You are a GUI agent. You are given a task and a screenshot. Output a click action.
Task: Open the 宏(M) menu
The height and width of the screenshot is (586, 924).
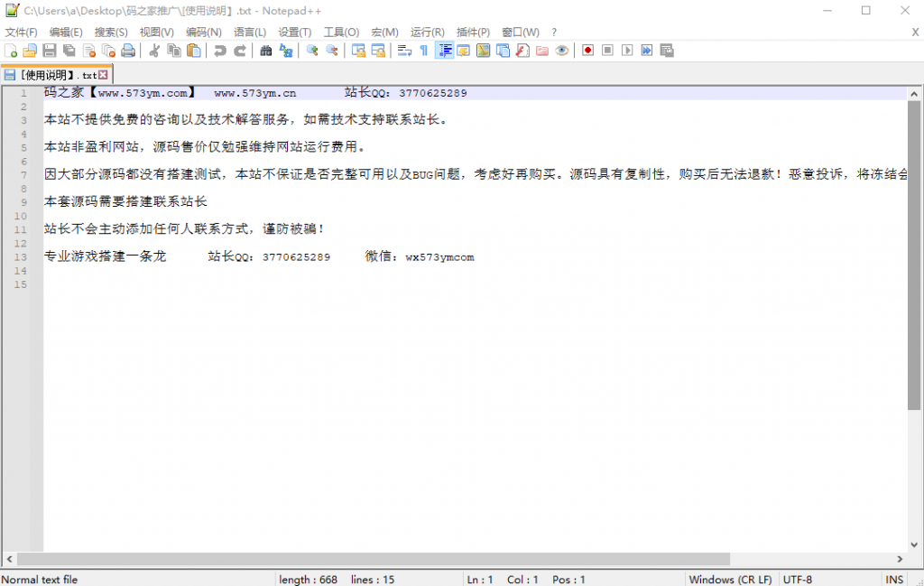click(x=384, y=33)
